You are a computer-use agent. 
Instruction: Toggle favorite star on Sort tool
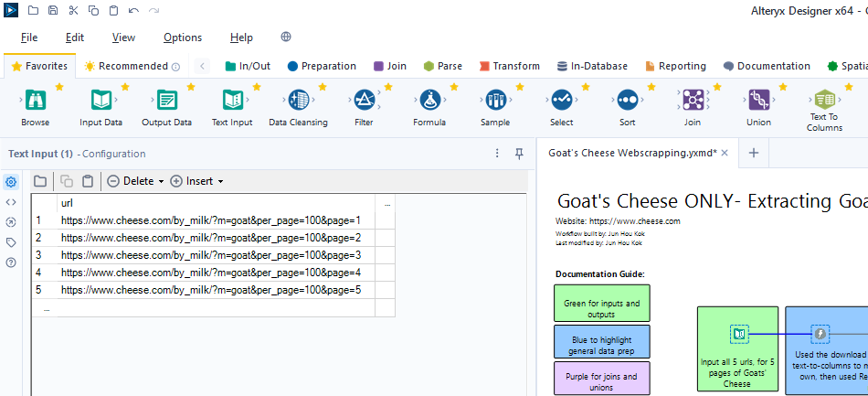click(651, 87)
